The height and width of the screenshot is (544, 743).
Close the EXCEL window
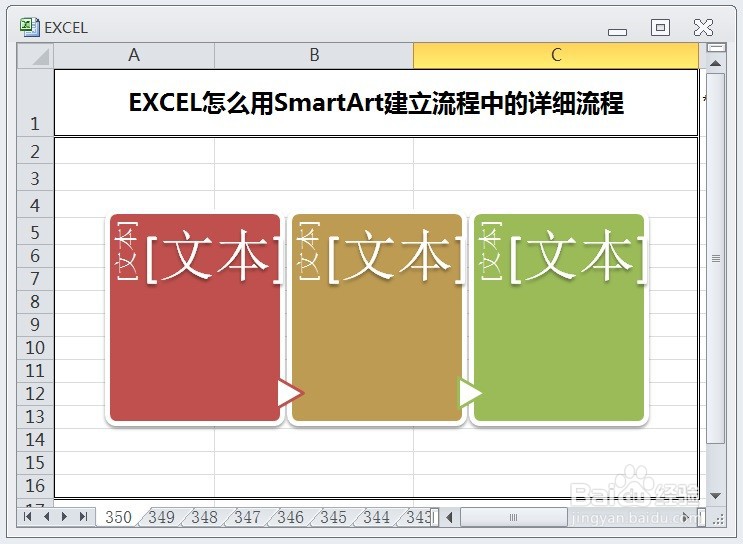click(x=703, y=27)
